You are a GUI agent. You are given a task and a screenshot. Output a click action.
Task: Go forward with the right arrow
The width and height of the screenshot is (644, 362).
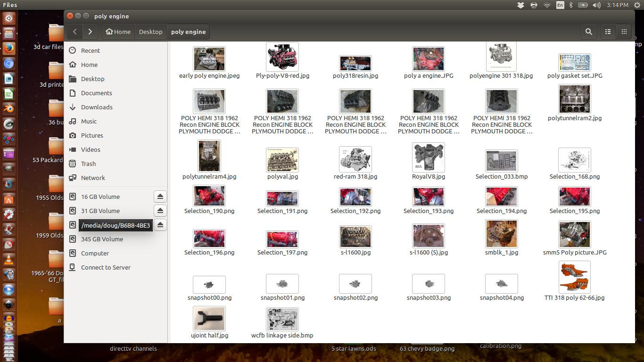tap(90, 32)
